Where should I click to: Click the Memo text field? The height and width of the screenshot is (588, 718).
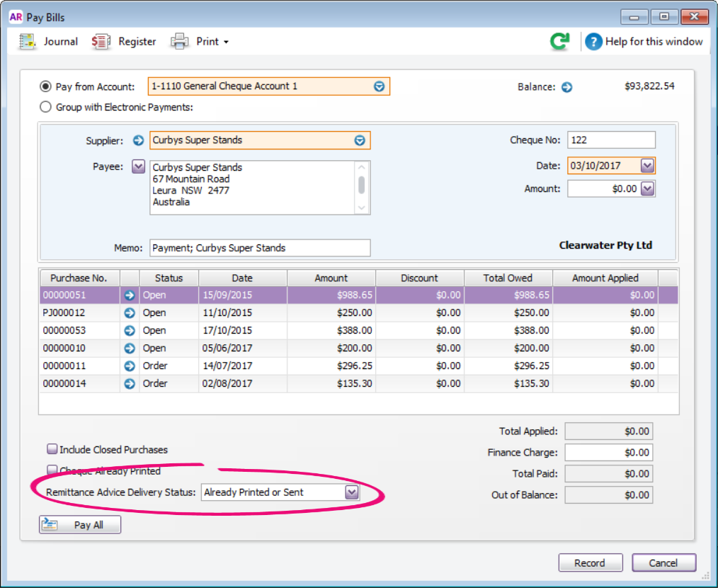pos(260,248)
